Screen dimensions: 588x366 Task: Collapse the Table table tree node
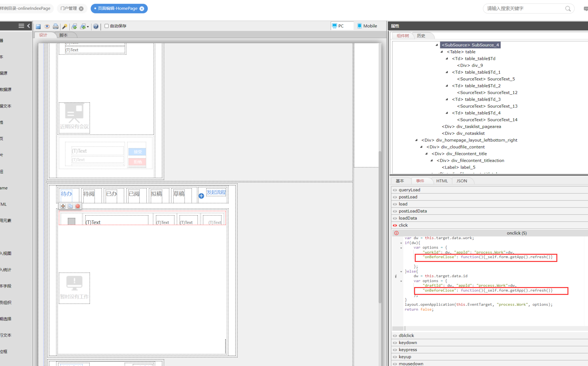[442, 52]
